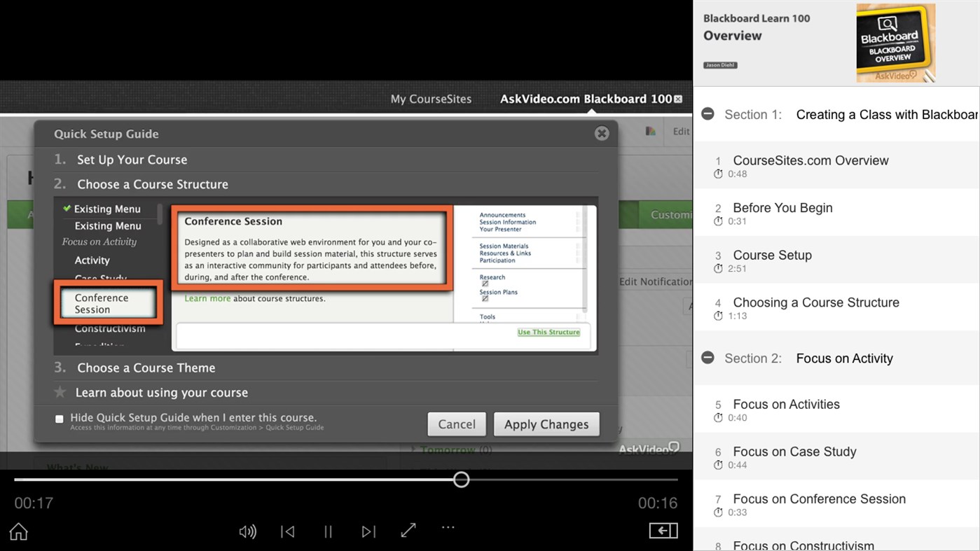
Task: Collapse the course list side panel
Action: (x=663, y=531)
